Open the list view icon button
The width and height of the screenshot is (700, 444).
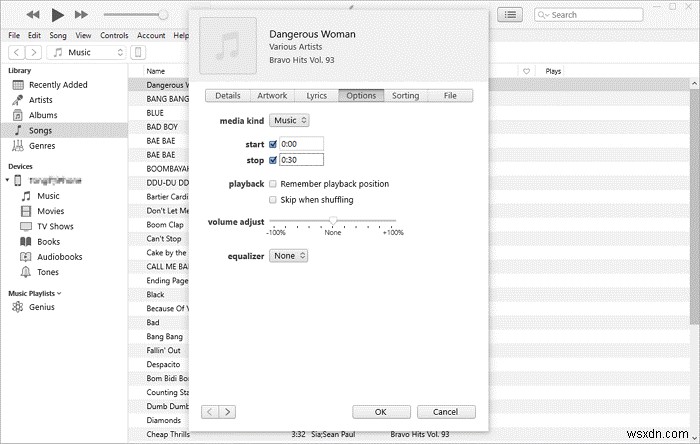[510, 15]
